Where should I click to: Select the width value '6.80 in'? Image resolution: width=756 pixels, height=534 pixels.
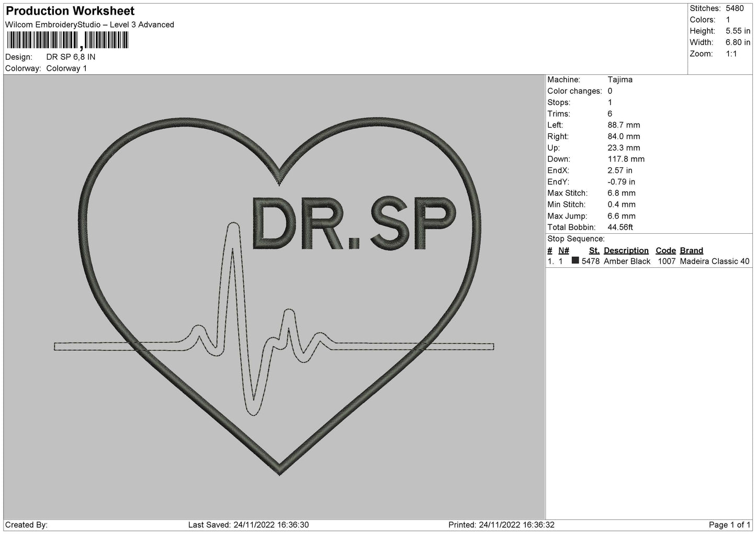[x=738, y=42]
